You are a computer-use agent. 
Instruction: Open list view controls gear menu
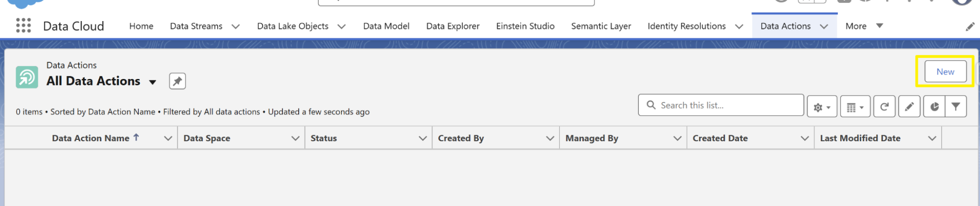click(822, 106)
